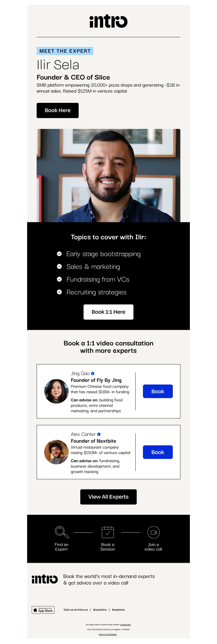
Task: Click the verified badge next to Alex Canter
Action: pyautogui.click(x=99, y=434)
